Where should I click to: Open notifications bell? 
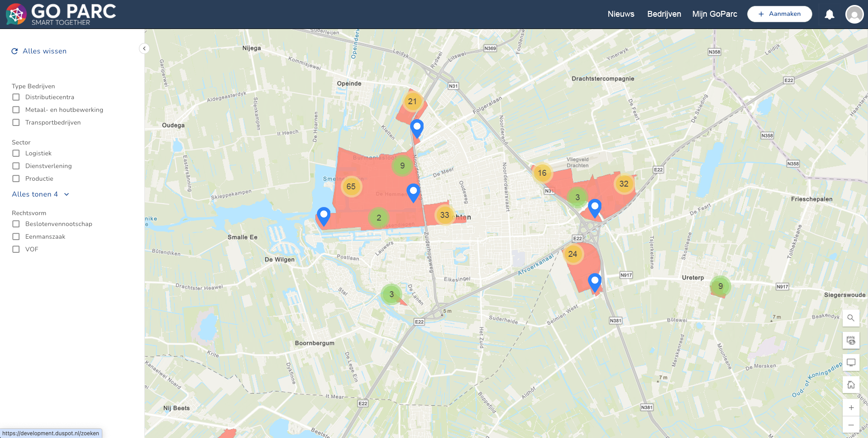coord(829,14)
